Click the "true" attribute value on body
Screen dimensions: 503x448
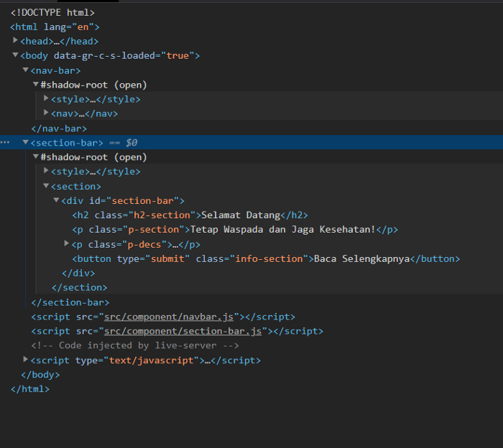point(177,56)
